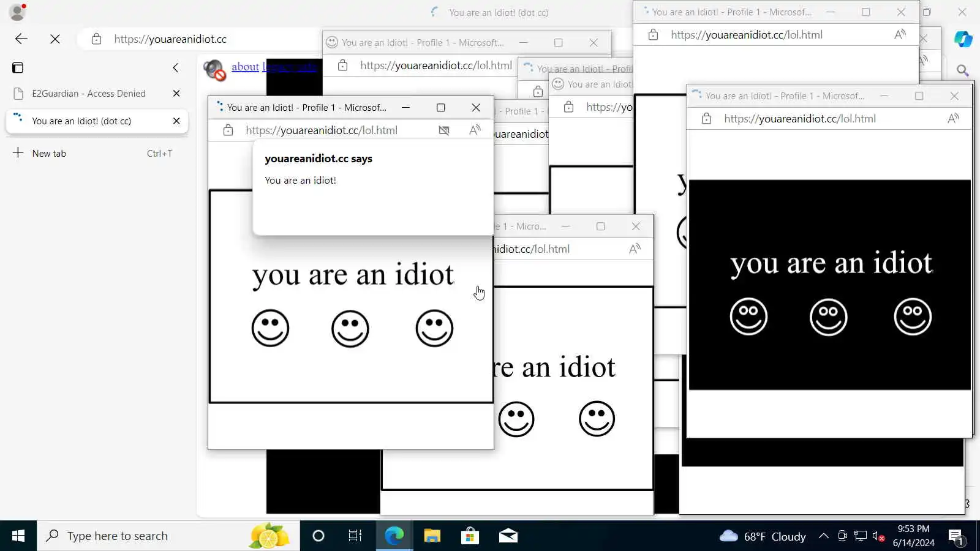The width and height of the screenshot is (980, 551).
Task: Collapse the vertical tabs pane
Action: (x=176, y=67)
